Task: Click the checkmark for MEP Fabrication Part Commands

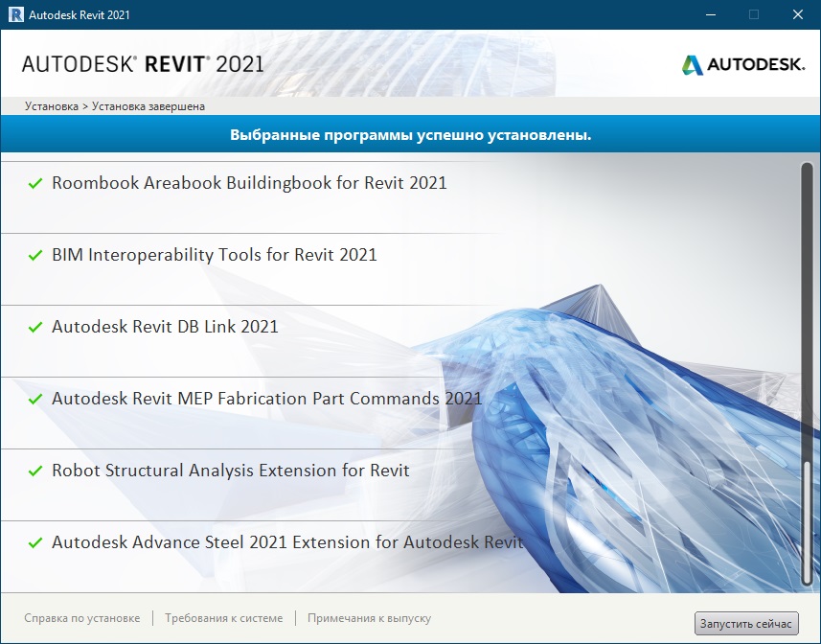Action: 35,399
